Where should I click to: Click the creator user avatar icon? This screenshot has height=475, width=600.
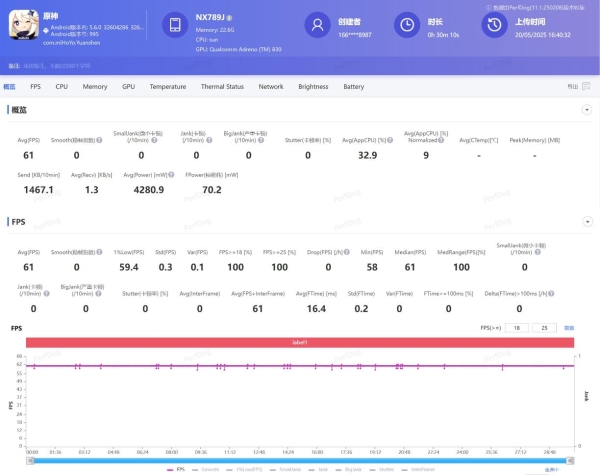318,25
